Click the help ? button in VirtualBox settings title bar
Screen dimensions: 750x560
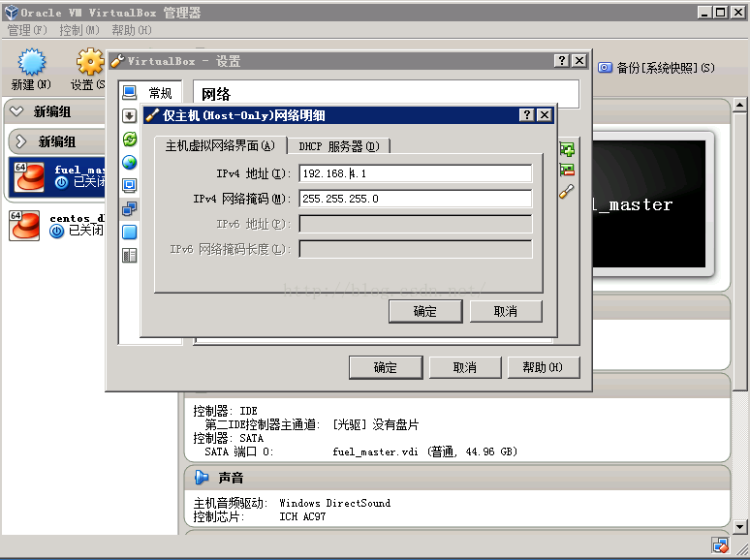click(562, 61)
